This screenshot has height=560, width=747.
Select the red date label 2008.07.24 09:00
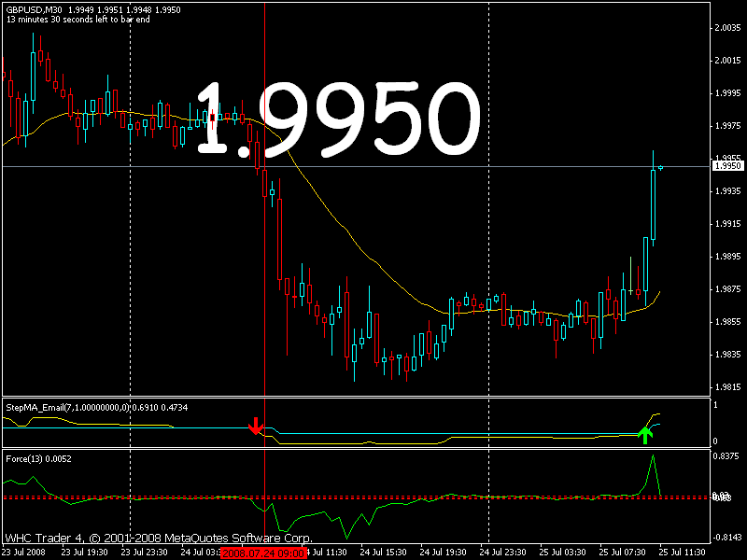coord(263,553)
